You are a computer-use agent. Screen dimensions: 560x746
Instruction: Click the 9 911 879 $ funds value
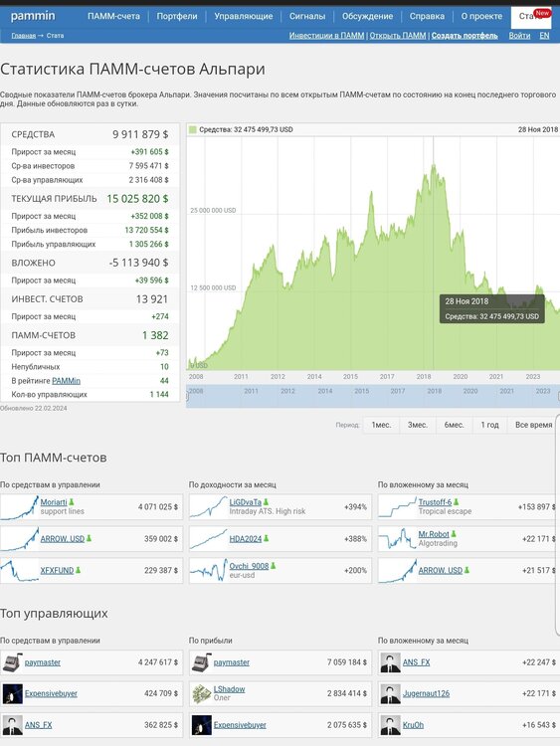[140, 134]
